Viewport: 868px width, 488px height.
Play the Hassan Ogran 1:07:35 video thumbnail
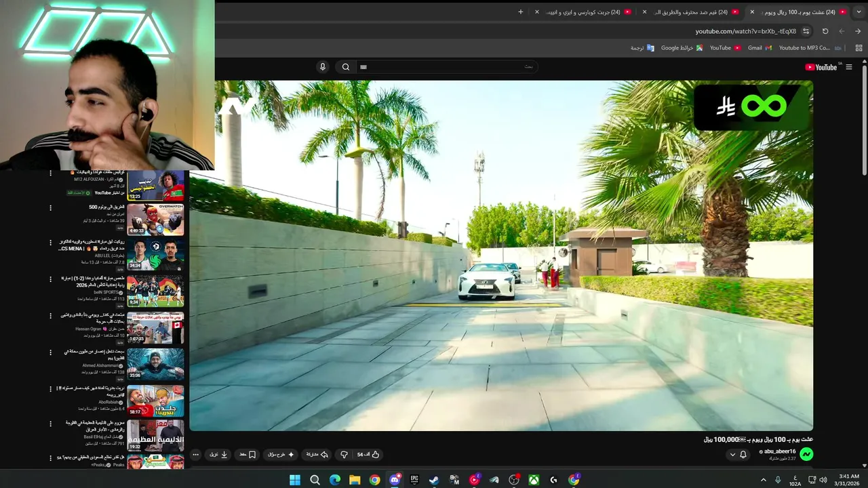click(155, 327)
